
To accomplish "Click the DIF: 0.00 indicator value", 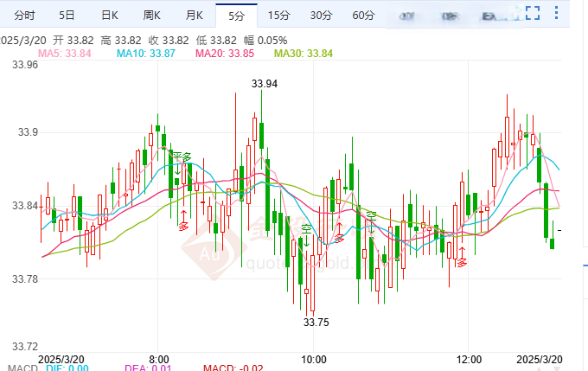I will click(67, 368).
